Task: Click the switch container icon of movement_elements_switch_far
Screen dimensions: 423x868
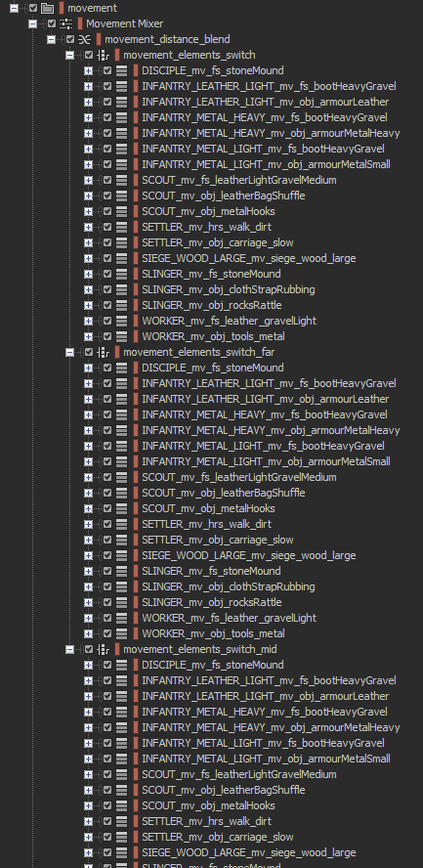Action: click(x=104, y=352)
